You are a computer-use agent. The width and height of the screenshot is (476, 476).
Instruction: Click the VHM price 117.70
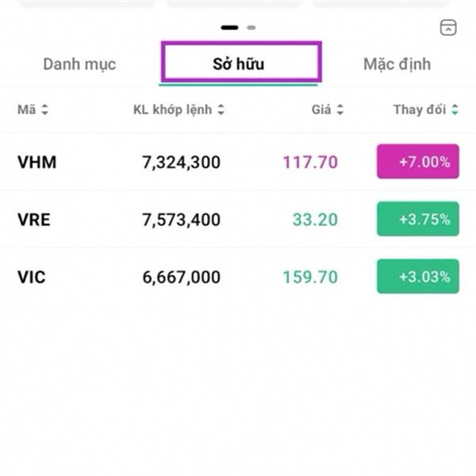click(310, 163)
